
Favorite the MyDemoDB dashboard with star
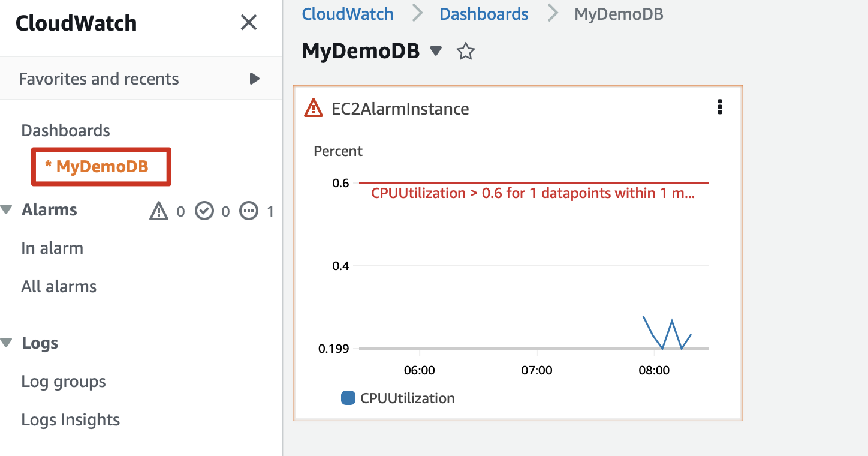click(466, 52)
